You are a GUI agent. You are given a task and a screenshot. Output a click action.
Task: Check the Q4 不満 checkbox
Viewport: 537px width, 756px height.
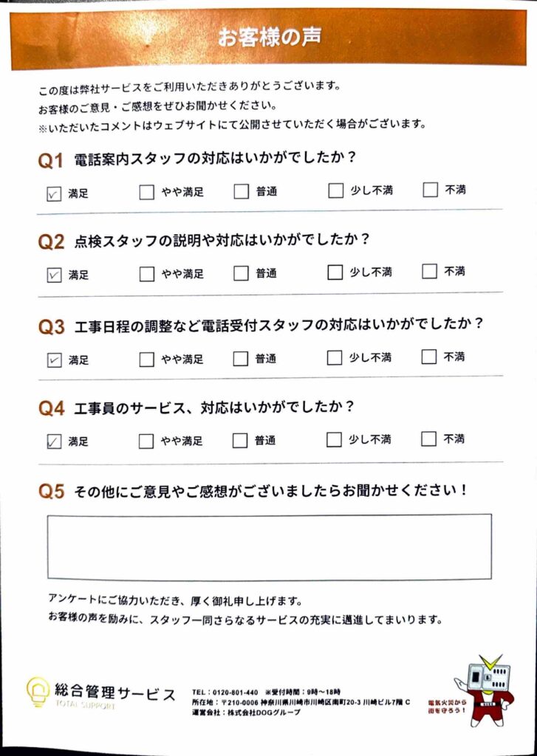tap(428, 439)
